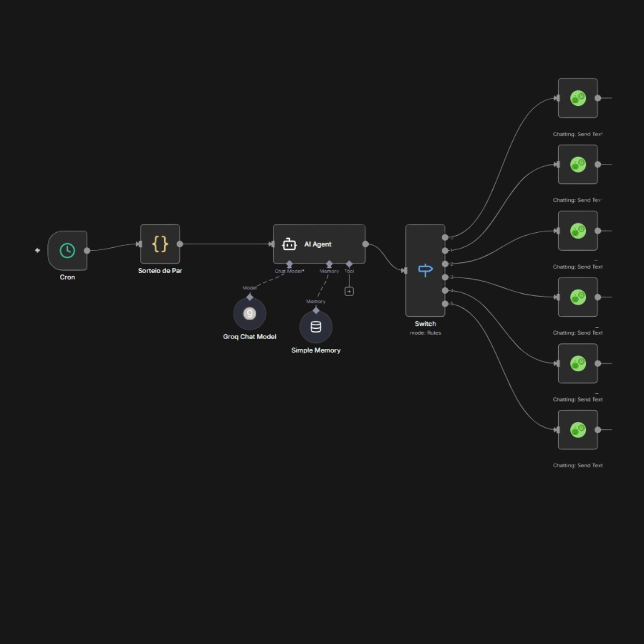Select Send Text node on Switch output 5
644x644 pixels.
pyautogui.click(x=578, y=430)
